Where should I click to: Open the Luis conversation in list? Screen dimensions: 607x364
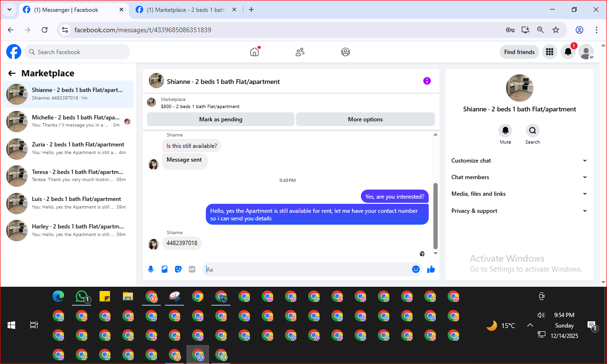(69, 203)
